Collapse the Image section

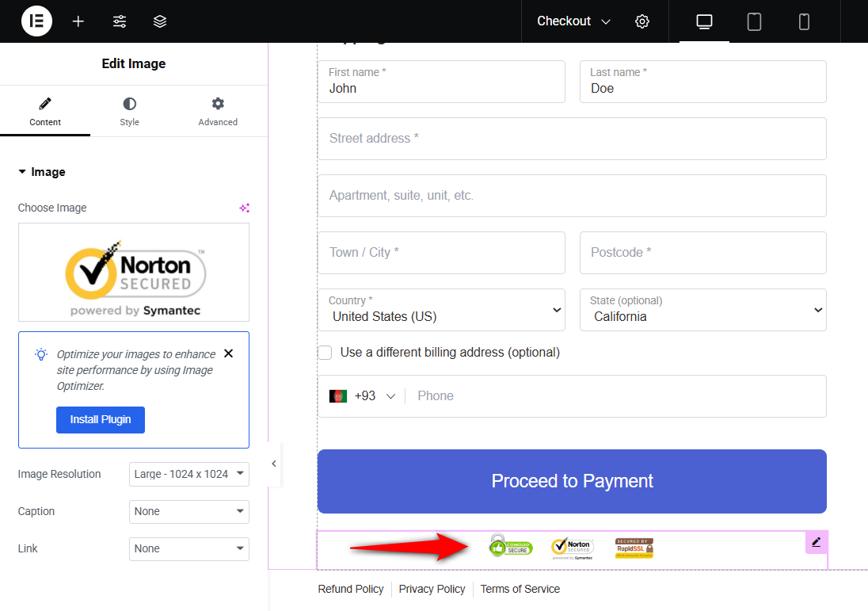42,172
